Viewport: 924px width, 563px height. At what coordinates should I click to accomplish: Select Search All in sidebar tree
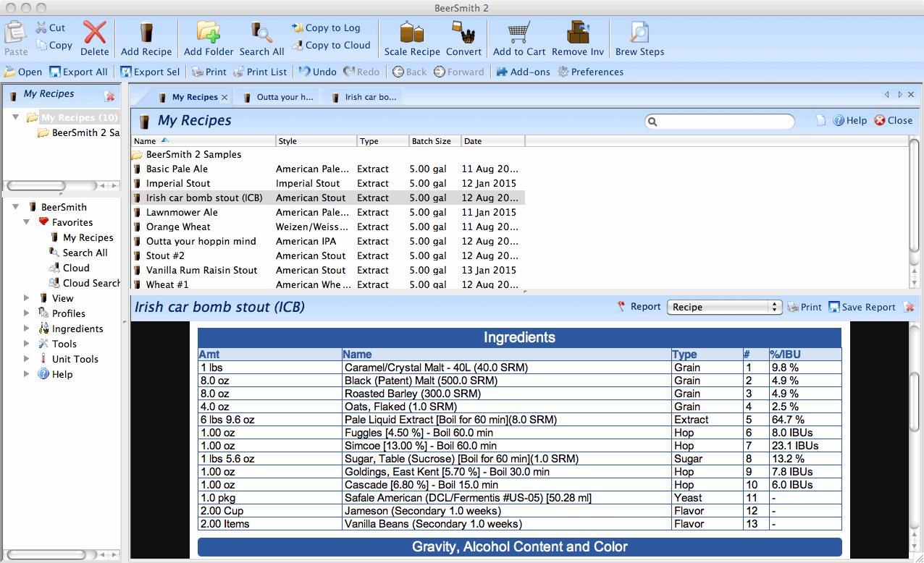click(x=78, y=253)
